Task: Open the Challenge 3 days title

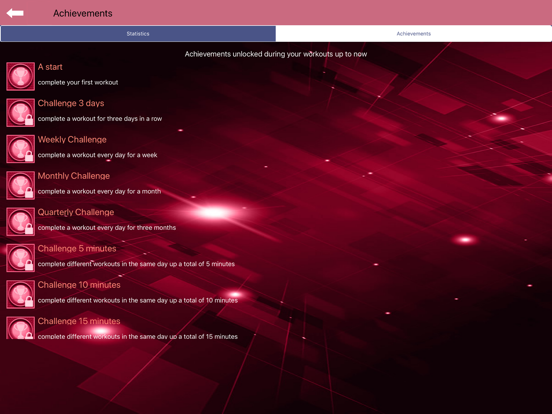Action: click(x=71, y=103)
